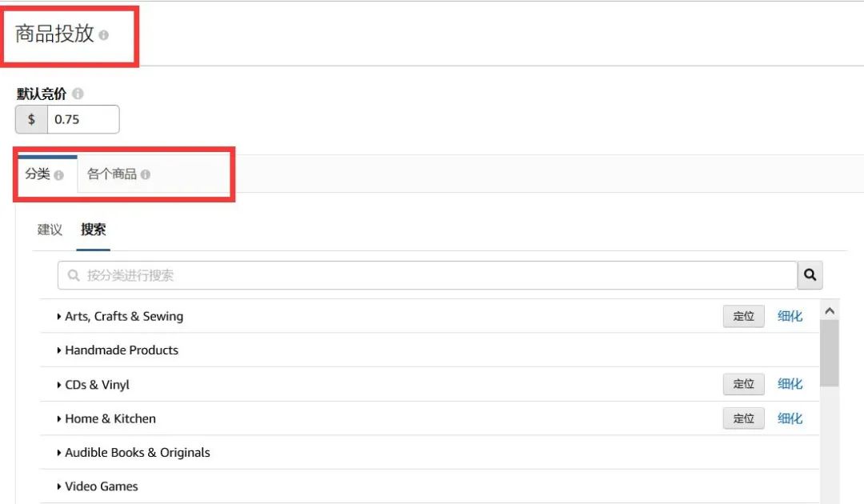The height and width of the screenshot is (504, 864).
Task: Click info icon beside 默认竞价 label
Action: 78,94
